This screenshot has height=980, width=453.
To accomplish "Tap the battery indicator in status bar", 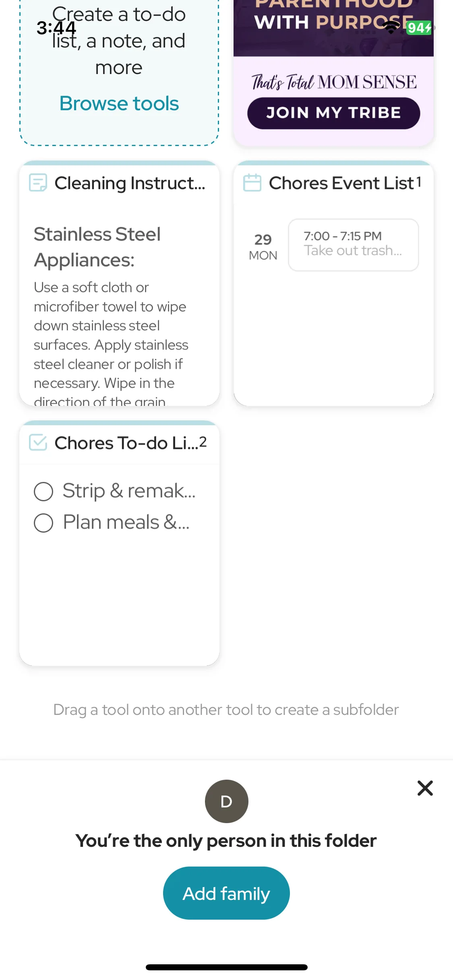I will [420, 28].
